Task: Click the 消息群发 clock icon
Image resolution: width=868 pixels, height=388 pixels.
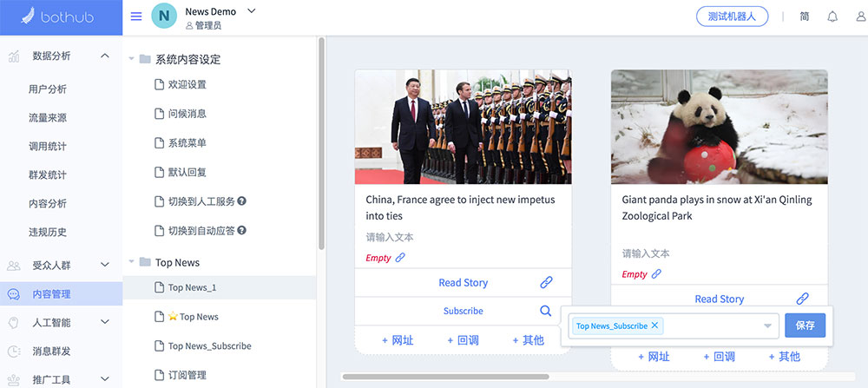Action: [14, 352]
